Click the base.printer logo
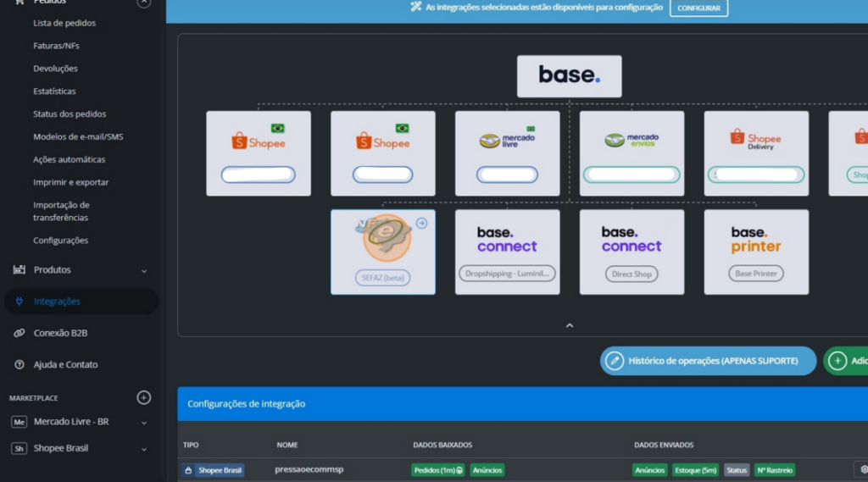The image size is (868, 482). [x=756, y=239]
